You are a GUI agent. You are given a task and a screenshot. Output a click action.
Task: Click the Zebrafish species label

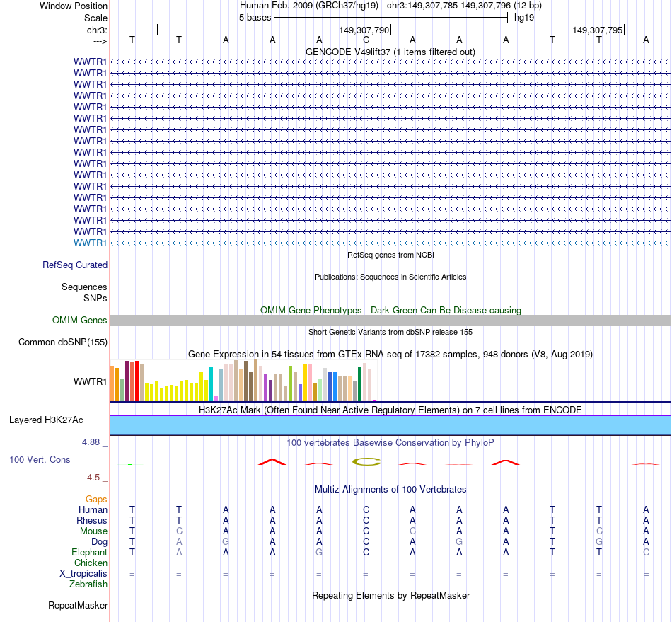(x=88, y=584)
